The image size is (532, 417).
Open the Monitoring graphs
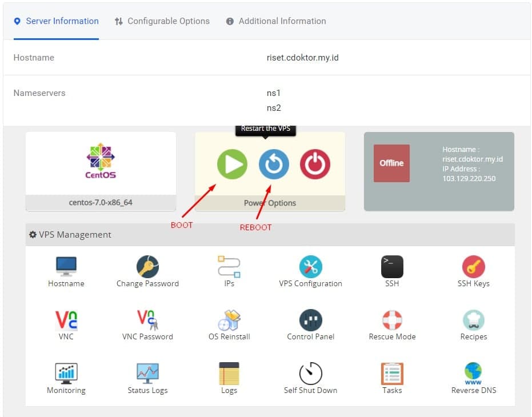pos(66,374)
